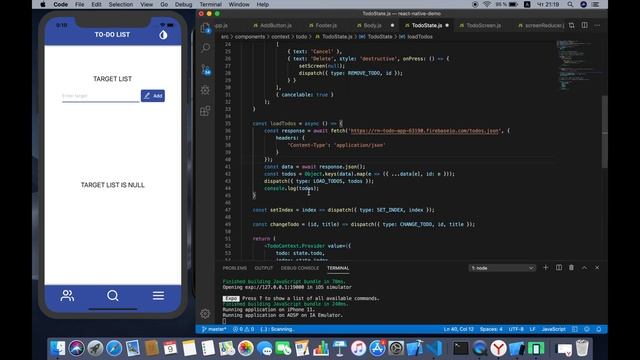Split the terminal pane
Viewport: 640px width, 360px height.
pyautogui.click(x=559, y=268)
